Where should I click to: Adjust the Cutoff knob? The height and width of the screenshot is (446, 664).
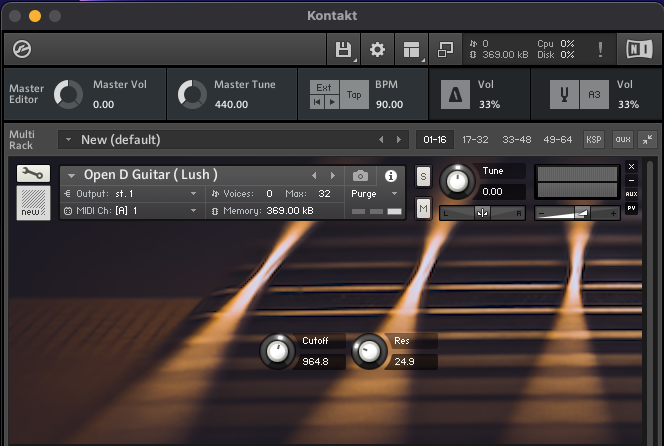(x=277, y=352)
